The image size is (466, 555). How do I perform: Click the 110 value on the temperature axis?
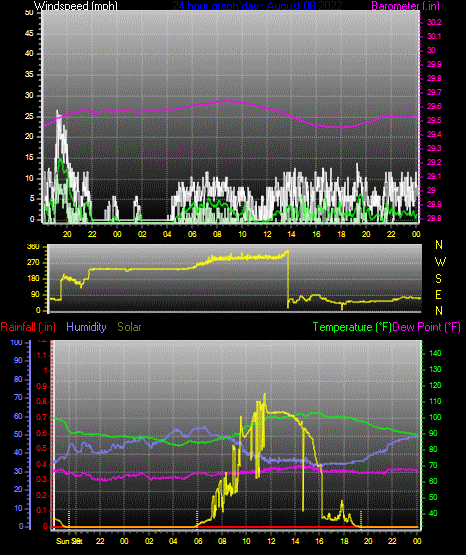coord(435,401)
